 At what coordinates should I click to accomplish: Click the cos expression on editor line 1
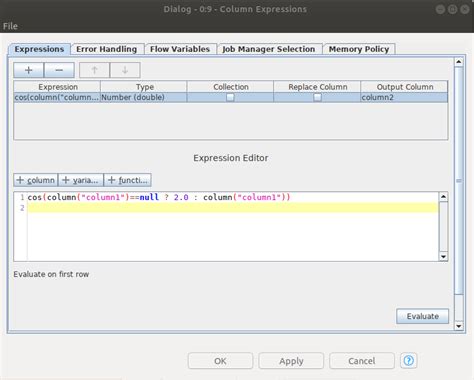coord(159,197)
